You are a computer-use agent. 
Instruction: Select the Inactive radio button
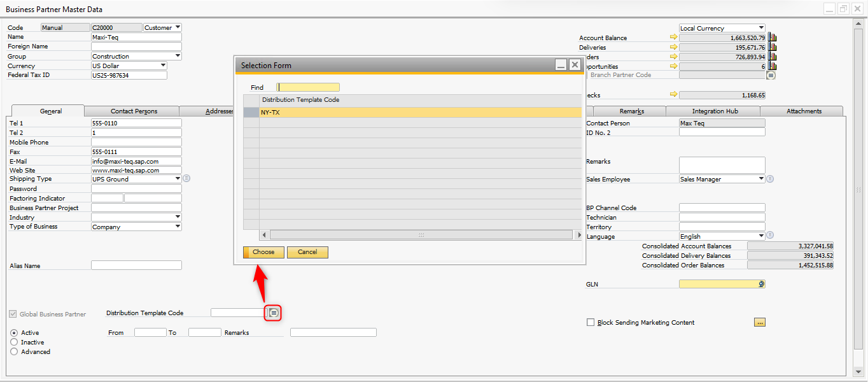[x=14, y=342]
